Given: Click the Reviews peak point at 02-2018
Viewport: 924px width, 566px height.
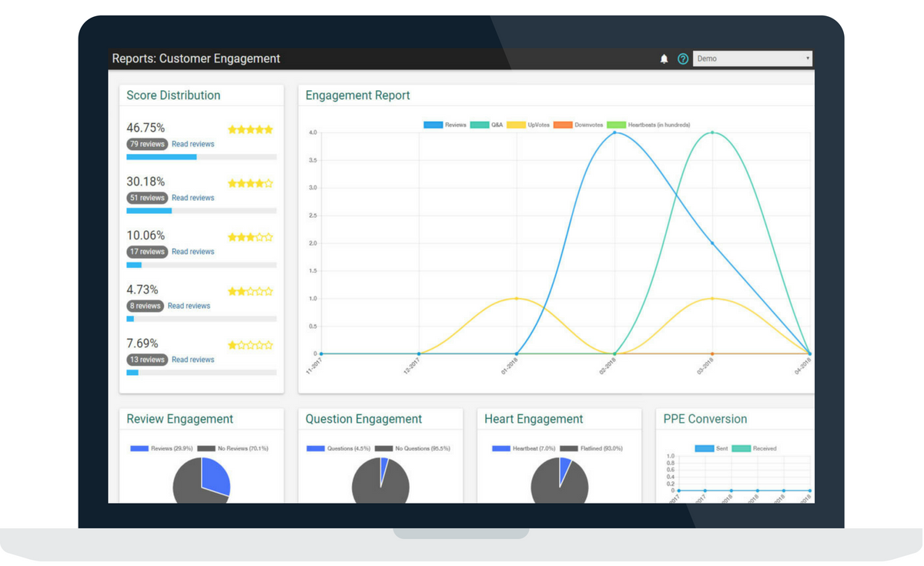Looking at the screenshot, I should 614,132.
